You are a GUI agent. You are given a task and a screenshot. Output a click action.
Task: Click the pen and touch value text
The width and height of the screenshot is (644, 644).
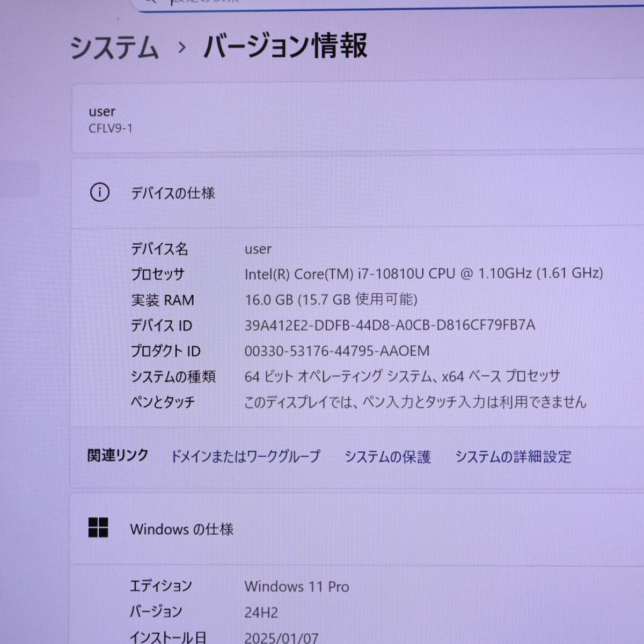point(415,402)
